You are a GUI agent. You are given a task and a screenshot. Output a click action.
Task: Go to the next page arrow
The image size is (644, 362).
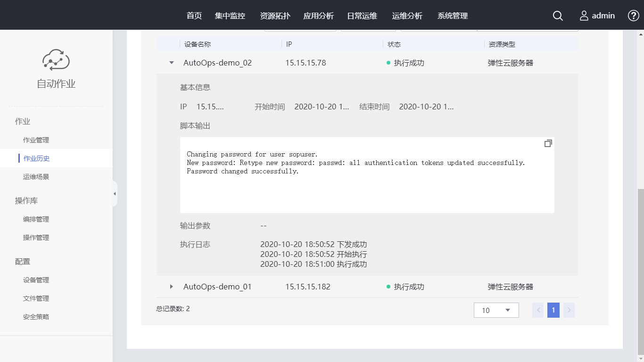569,310
